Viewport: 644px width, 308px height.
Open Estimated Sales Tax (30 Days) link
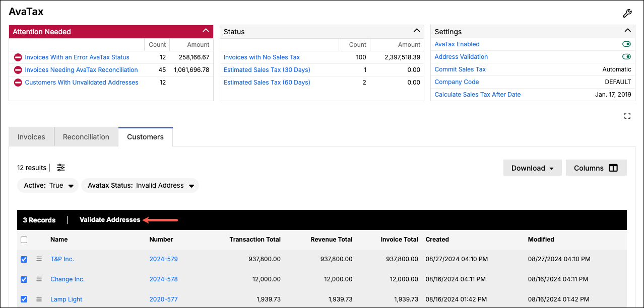(x=267, y=70)
